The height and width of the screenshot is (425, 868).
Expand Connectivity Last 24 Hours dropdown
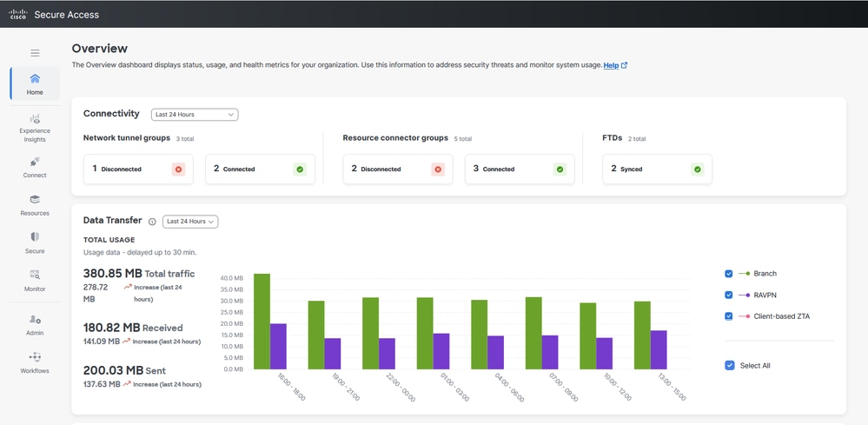pyautogui.click(x=195, y=115)
